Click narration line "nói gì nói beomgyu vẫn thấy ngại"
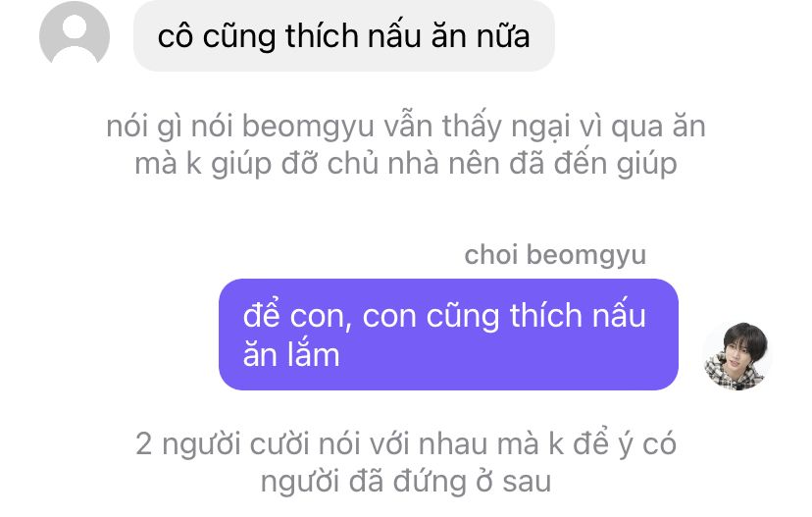The height and width of the screenshot is (517, 812). [406, 127]
